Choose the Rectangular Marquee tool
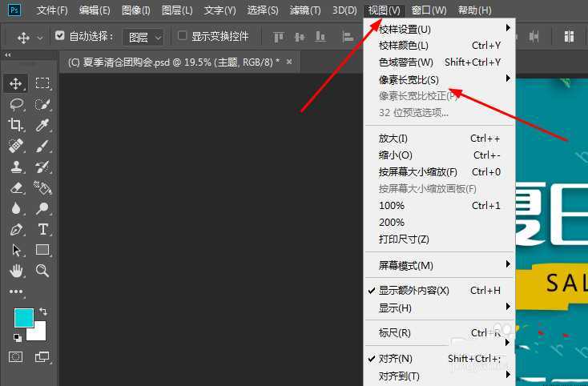588x386 pixels. 42,82
